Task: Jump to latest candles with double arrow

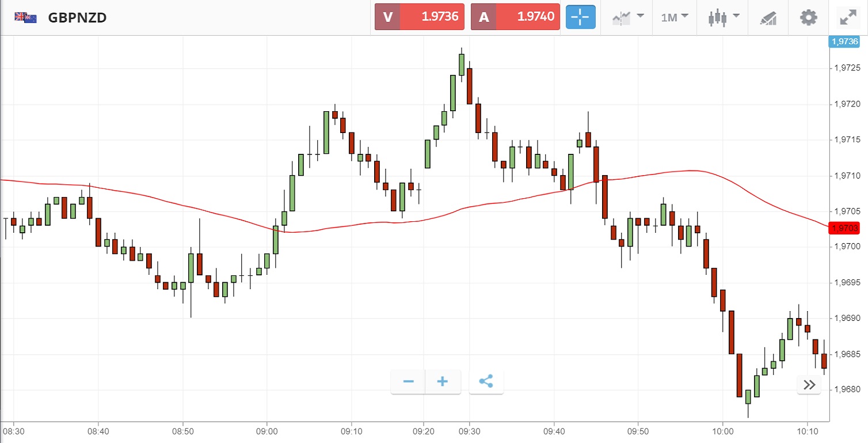Action: [809, 385]
